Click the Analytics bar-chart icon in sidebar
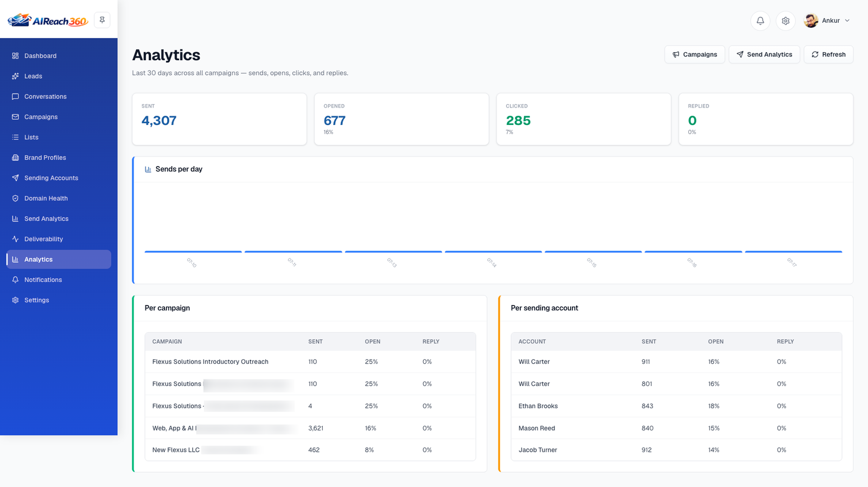868x487 pixels. 15,260
